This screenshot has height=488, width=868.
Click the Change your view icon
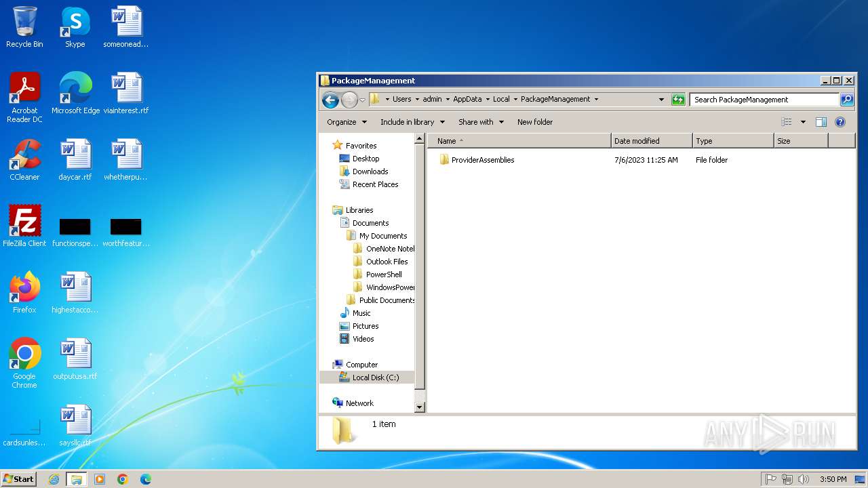(787, 122)
